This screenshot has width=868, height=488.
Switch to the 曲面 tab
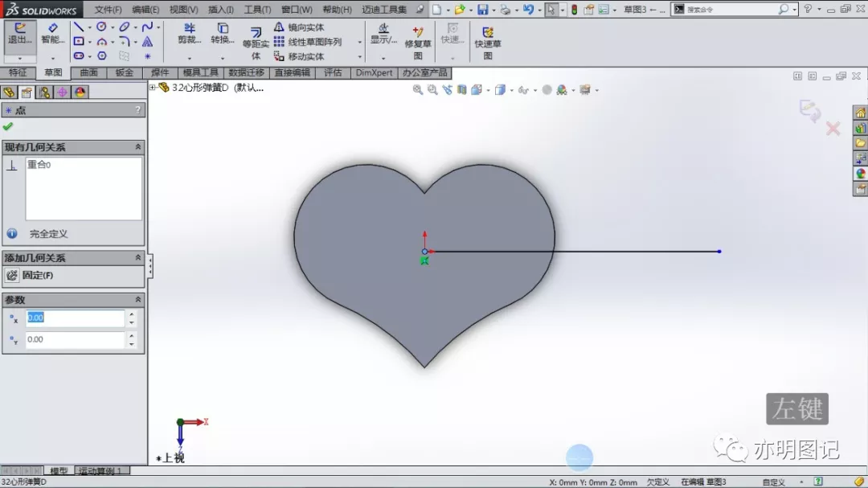[88, 72]
